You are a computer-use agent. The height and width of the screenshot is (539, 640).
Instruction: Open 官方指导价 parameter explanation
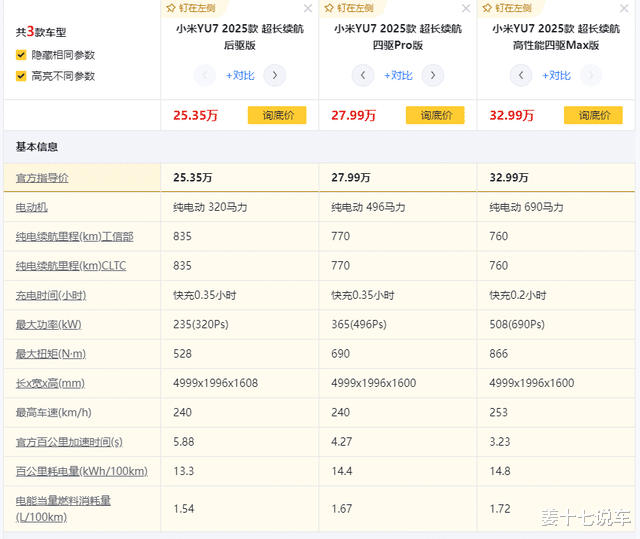pos(42,178)
